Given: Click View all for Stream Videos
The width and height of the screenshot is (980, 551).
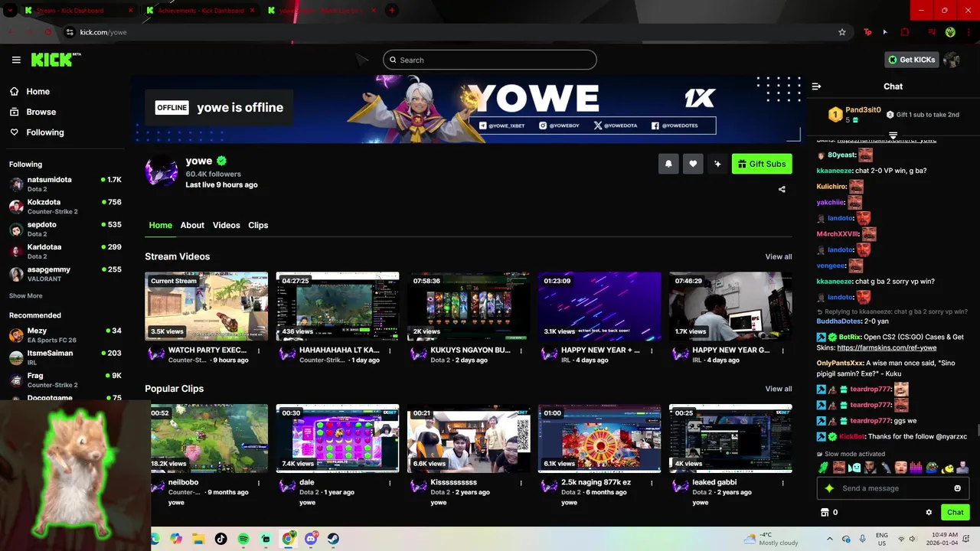Looking at the screenshot, I should [779, 256].
